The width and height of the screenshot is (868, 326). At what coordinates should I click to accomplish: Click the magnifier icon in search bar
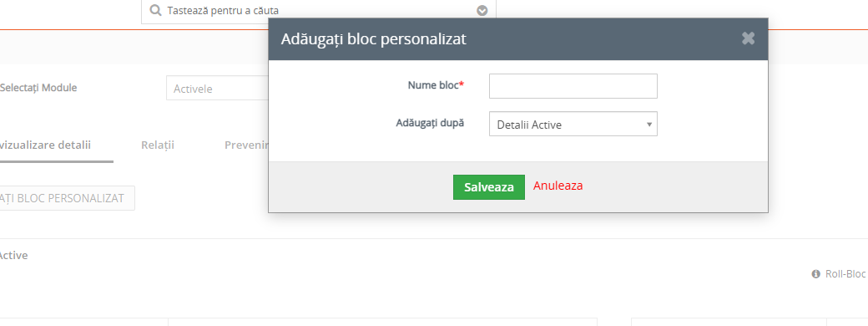[x=156, y=10]
